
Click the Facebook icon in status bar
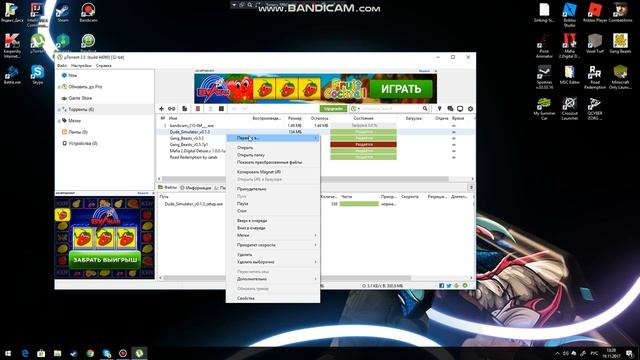click(x=441, y=286)
